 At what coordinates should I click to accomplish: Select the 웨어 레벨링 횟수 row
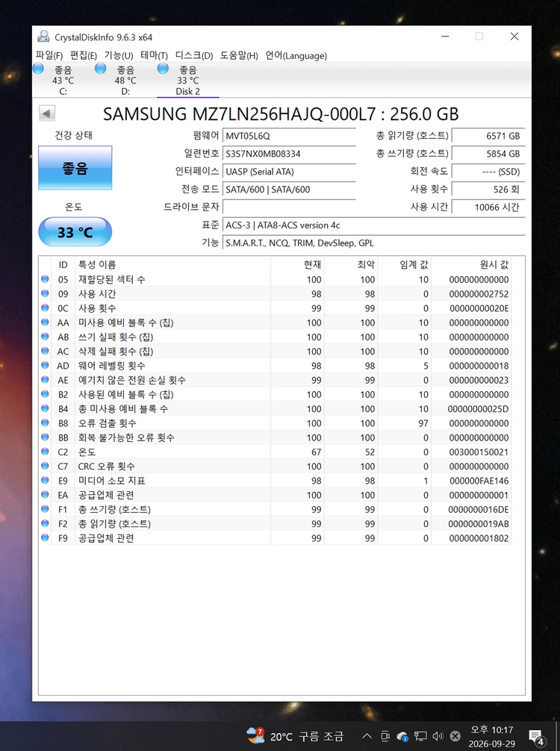(275, 366)
